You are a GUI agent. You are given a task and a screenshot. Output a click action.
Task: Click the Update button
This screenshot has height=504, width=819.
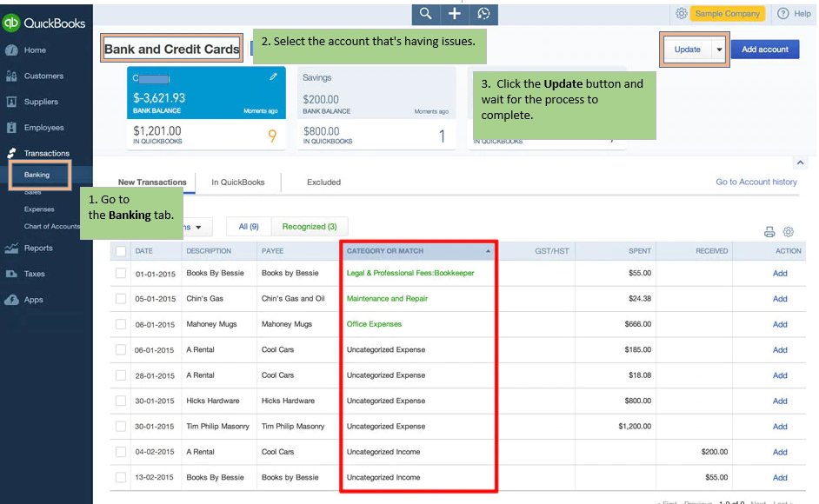point(688,50)
